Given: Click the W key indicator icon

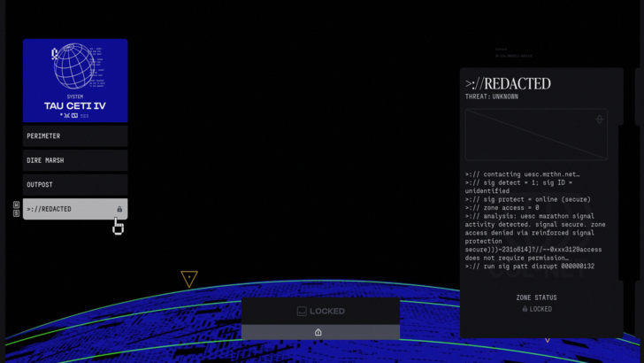Looking at the screenshot, I should [x=17, y=205].
